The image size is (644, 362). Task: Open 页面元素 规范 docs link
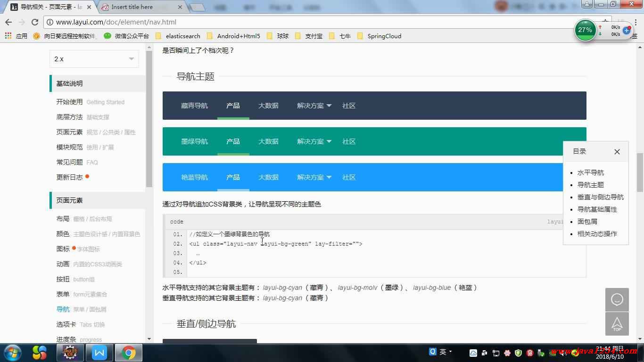96,132
